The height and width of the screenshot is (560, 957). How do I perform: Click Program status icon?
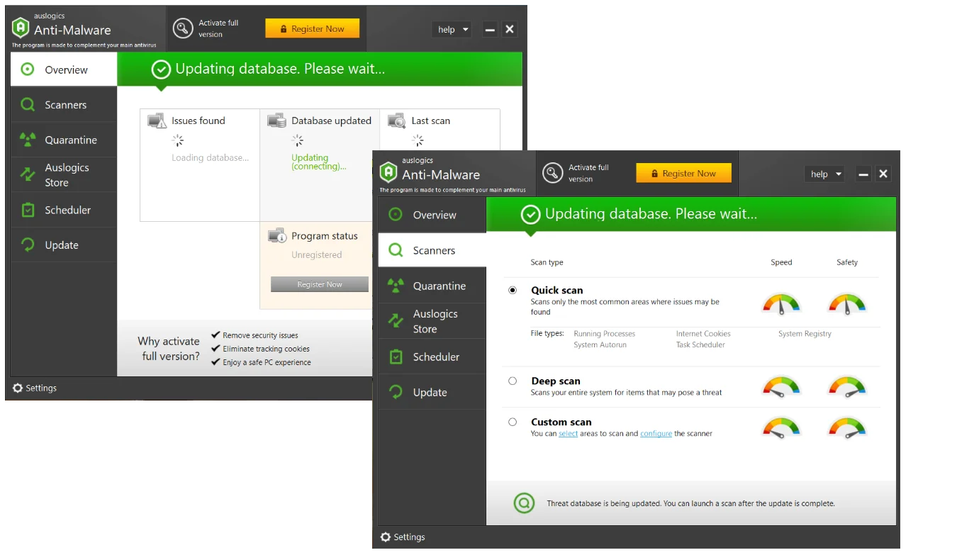click(277, 235)
